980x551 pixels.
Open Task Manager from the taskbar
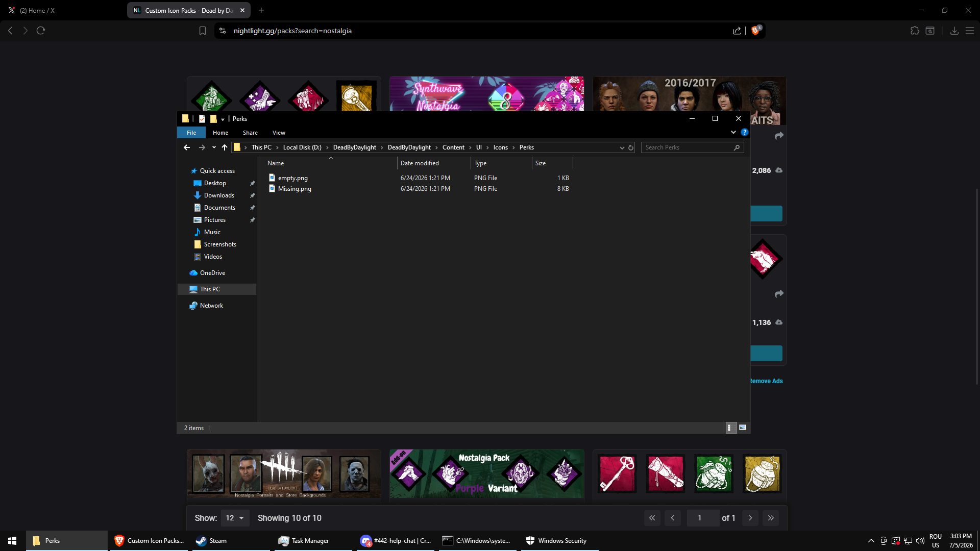click(x=313, y=541)
